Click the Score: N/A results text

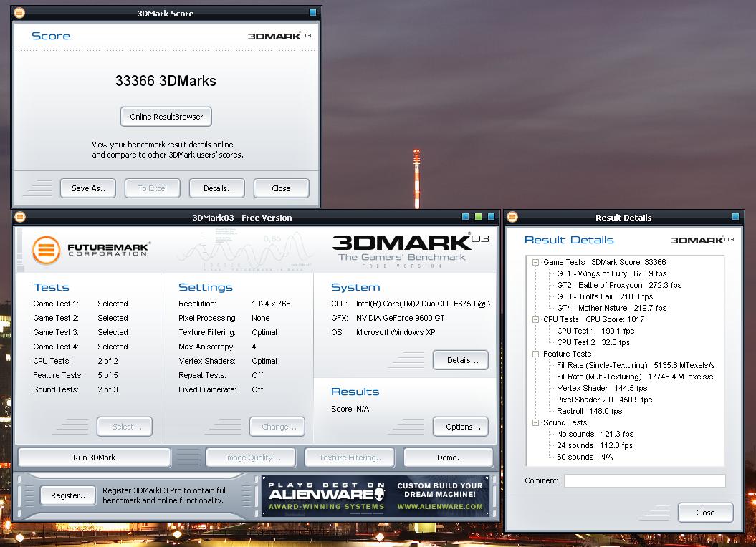[x=350, y=409]
